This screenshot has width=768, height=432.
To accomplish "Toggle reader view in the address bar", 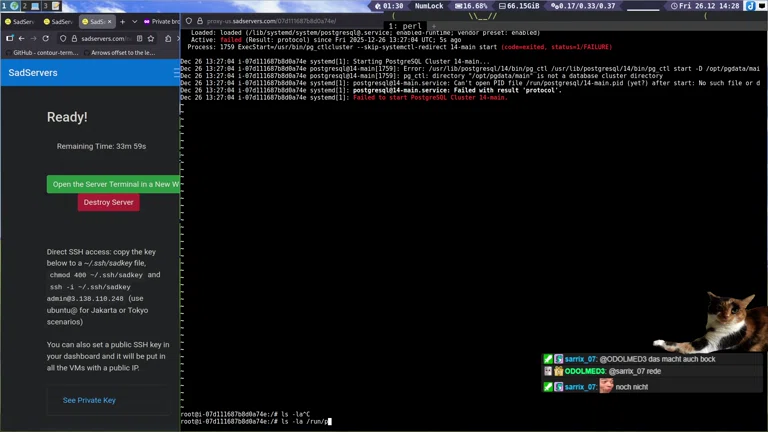I will pyautogui.click(x=140, y=38).
